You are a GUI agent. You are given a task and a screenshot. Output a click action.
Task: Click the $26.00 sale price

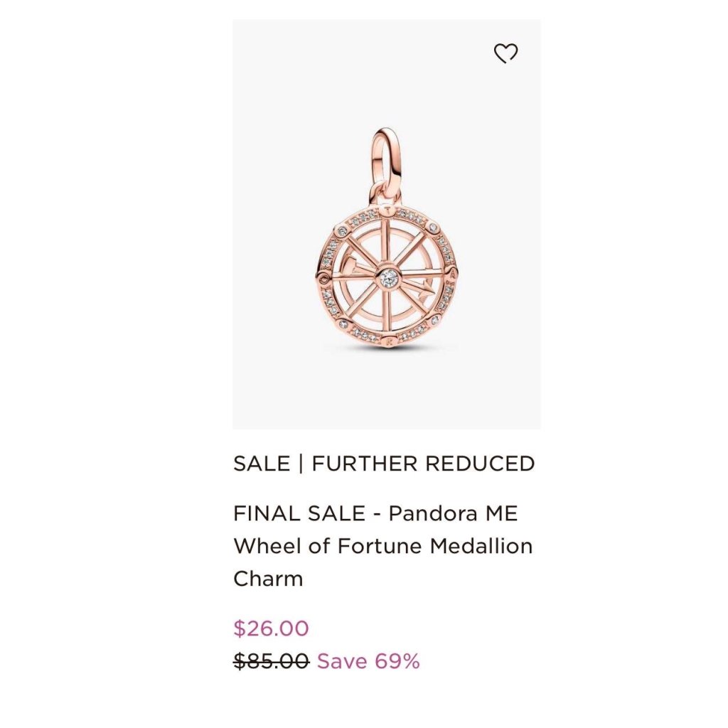[x=271, y=628]
